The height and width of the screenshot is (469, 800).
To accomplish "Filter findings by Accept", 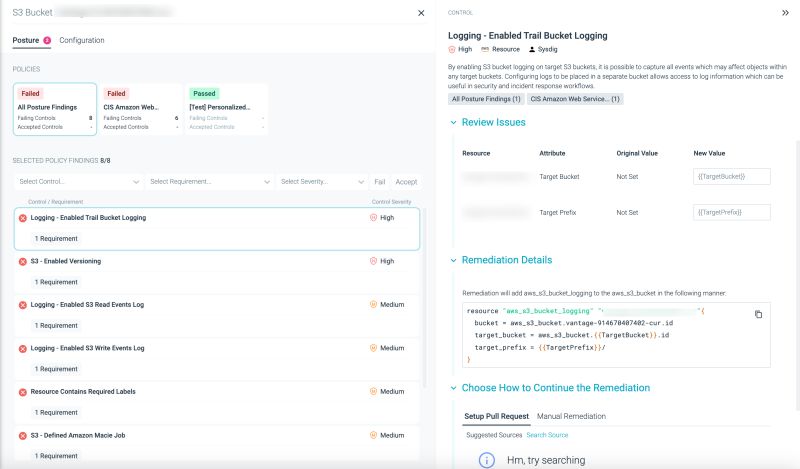I will pyautogui.click(x=406, y=182).
